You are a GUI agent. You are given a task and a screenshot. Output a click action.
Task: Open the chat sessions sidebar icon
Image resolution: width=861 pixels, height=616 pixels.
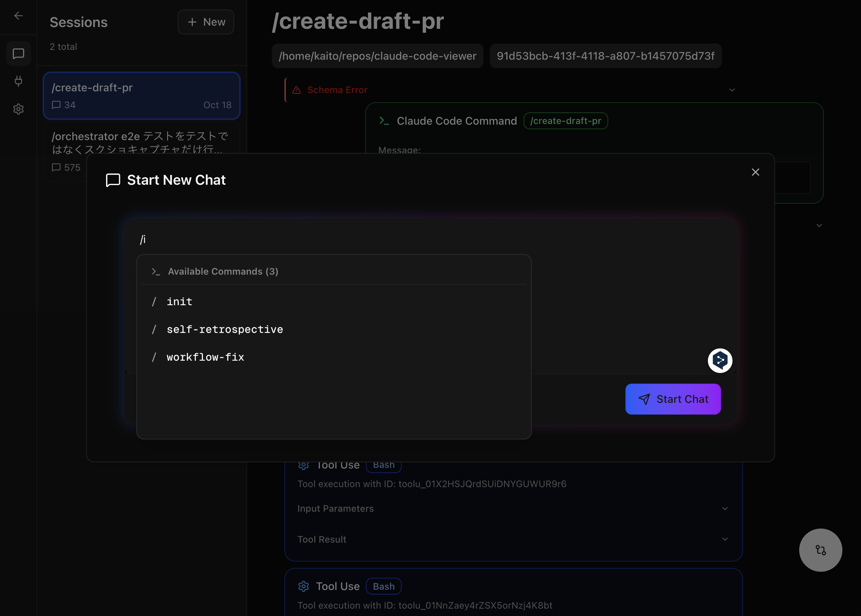[18, 53]
